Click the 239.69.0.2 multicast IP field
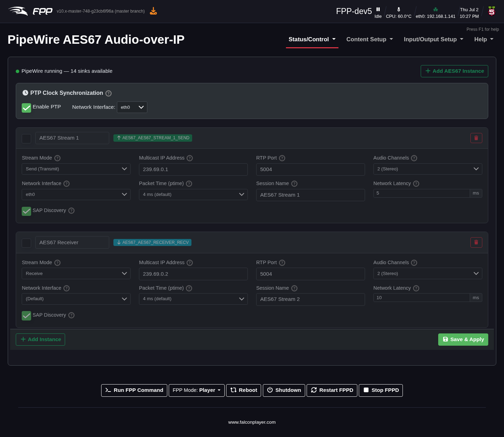504x437 pixels. (193, 274)
